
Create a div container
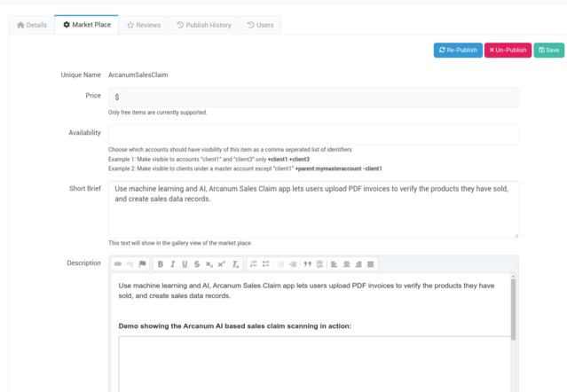coord(319,264)
